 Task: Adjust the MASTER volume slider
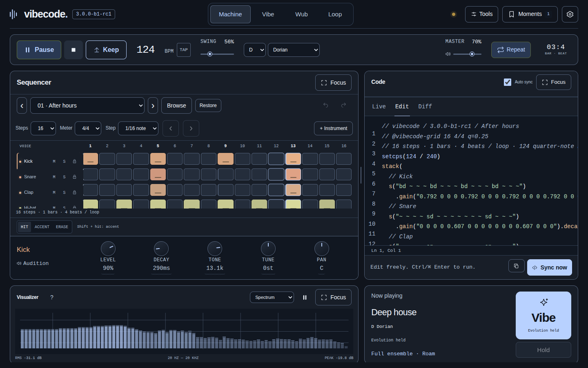pos(467,54)
